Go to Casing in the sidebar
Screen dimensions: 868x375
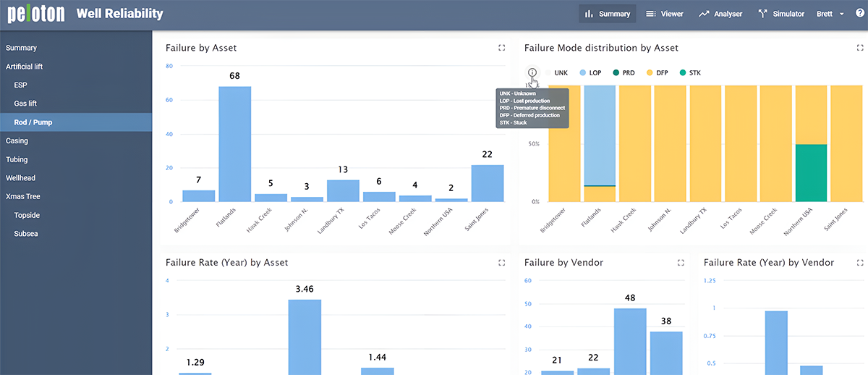tap(17, 141)
